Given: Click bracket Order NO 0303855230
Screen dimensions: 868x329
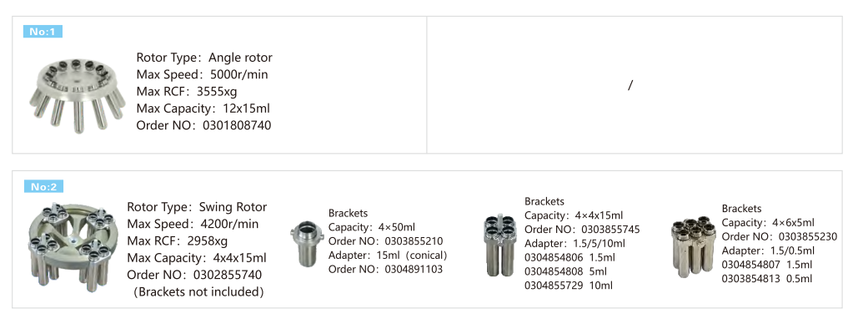Looking at the screenshot, I should [780, 237].
